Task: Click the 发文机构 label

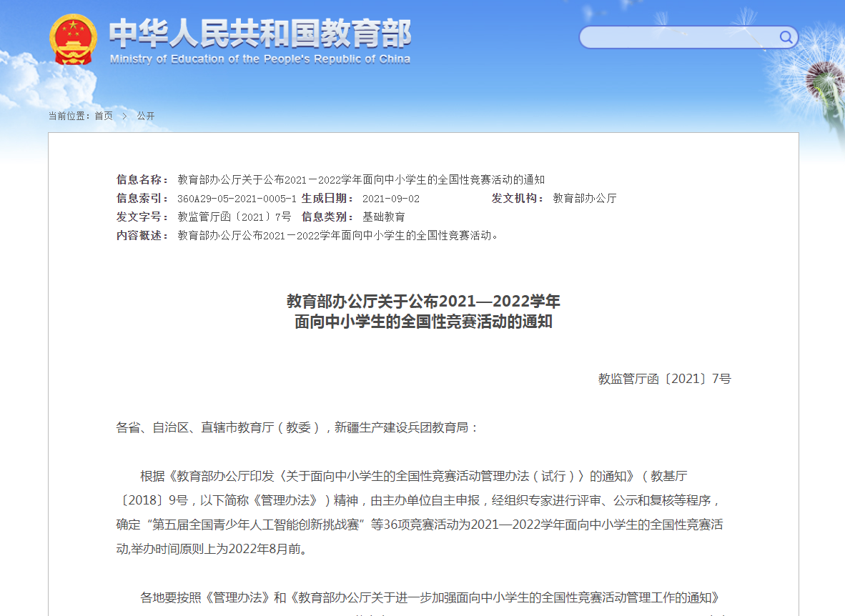Action: pos(518,199)
